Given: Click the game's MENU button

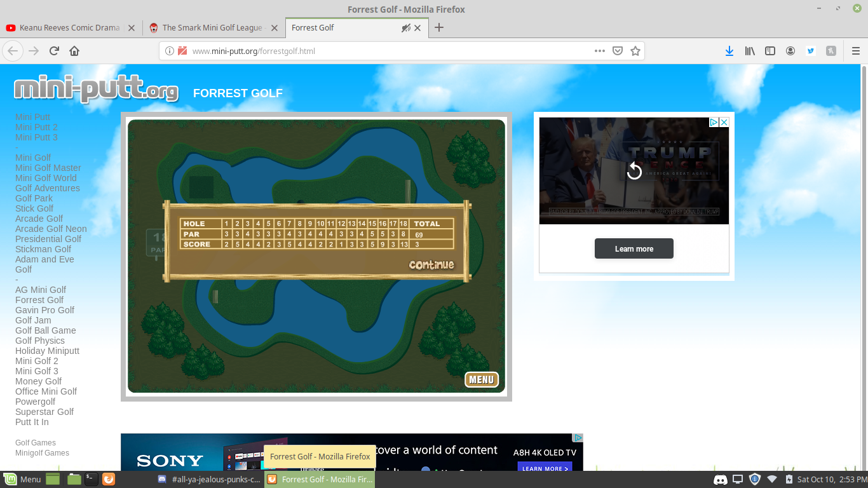Looking at the screenshot, I should pos(481,379).
